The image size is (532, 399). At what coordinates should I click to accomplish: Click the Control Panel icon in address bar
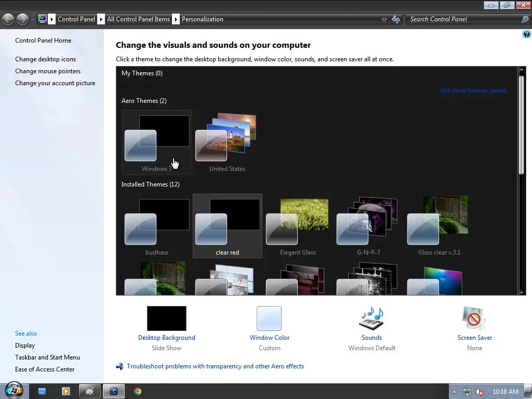coord(43,19)
